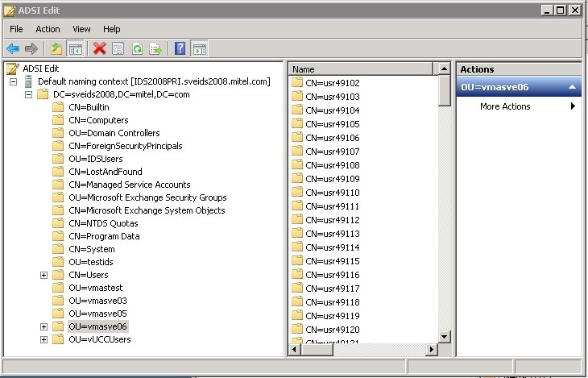Click the Refresh toolbar icon
The width and height of the screenshot is (588, 378).
coord(137,49)
